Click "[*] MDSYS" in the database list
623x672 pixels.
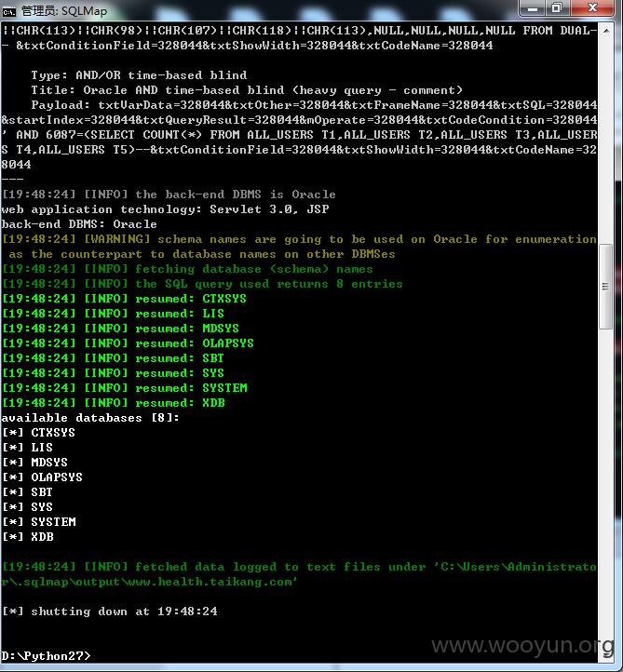coord(34,463)
